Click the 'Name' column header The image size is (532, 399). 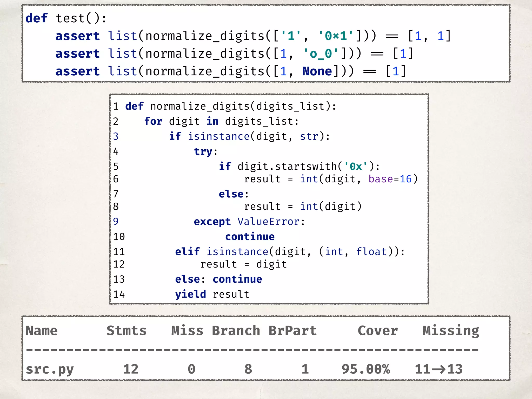click(42, 331)
